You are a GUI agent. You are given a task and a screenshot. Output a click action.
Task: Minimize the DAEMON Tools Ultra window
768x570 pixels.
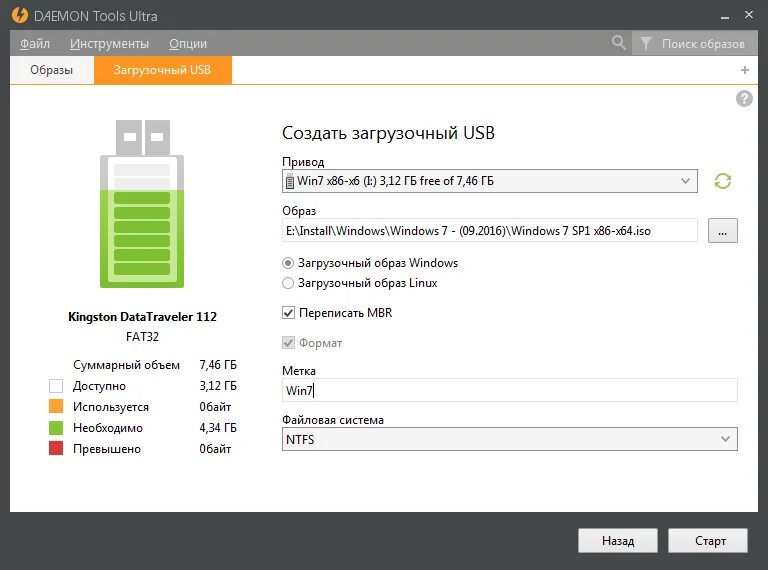[725, 18]
